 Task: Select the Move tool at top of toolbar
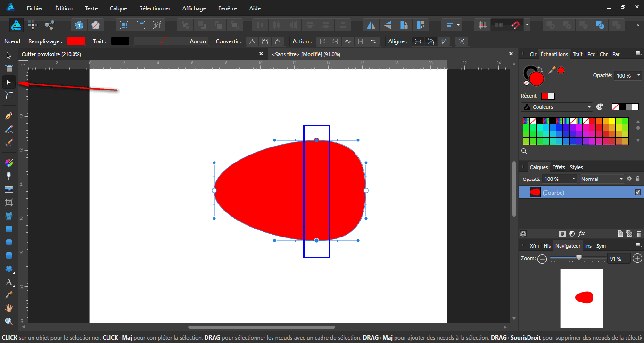click(x=8, y=55)
